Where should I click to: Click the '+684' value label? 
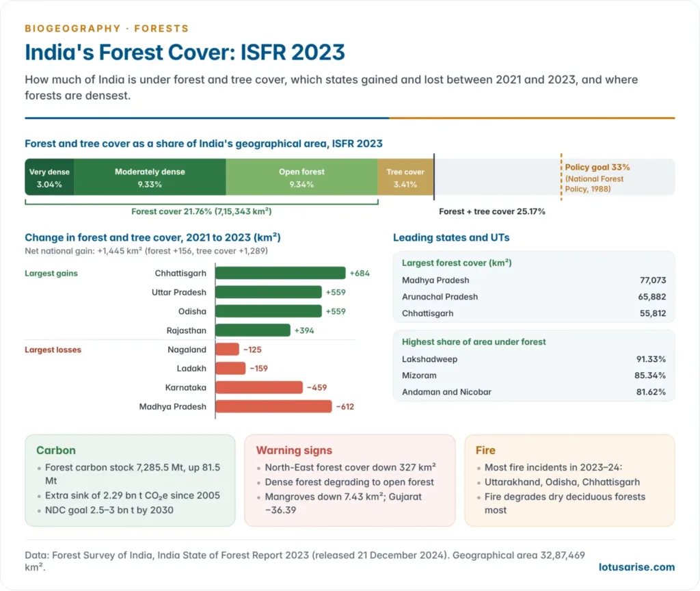360,274
